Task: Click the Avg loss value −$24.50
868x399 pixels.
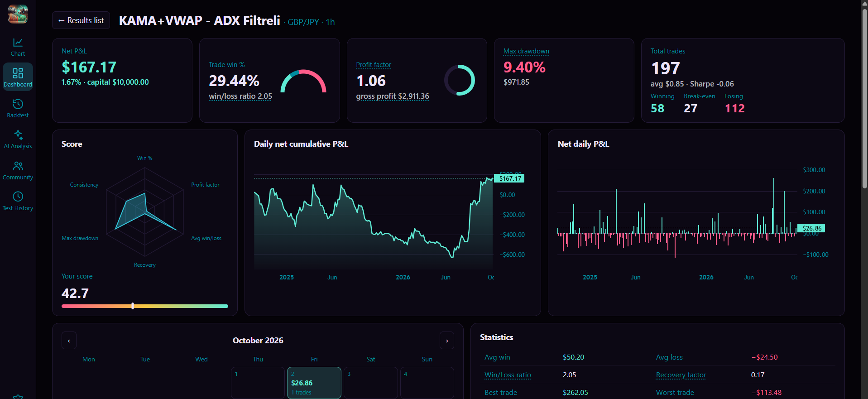Action: coord(765,357)
